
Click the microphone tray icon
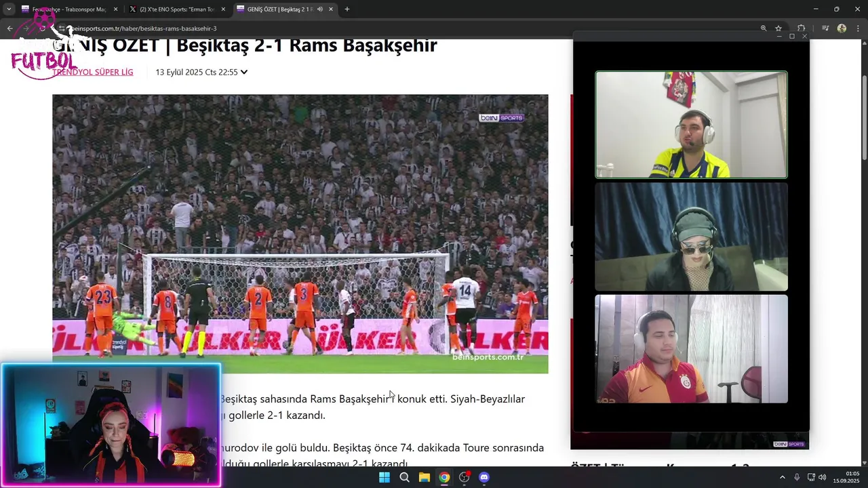(797, 477)
